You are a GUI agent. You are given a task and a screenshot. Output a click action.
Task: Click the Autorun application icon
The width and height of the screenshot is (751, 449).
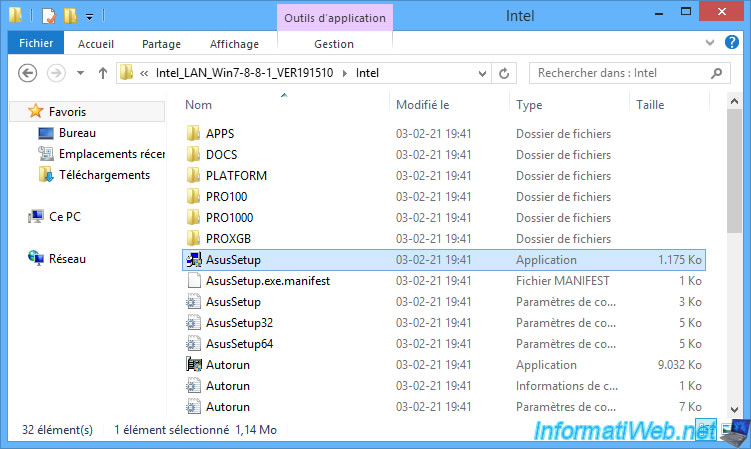[193, 365]
